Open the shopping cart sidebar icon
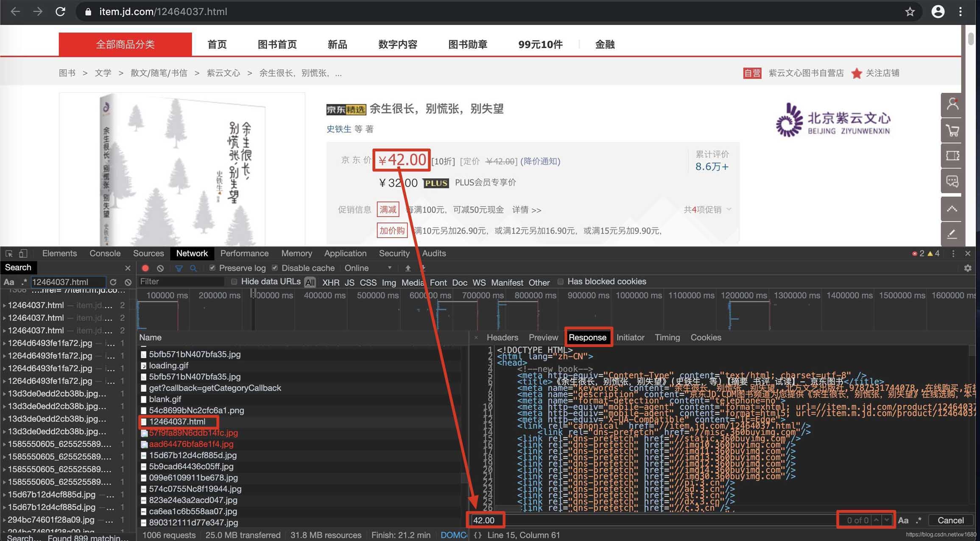 pyautogui.click(x=952, y=131)
